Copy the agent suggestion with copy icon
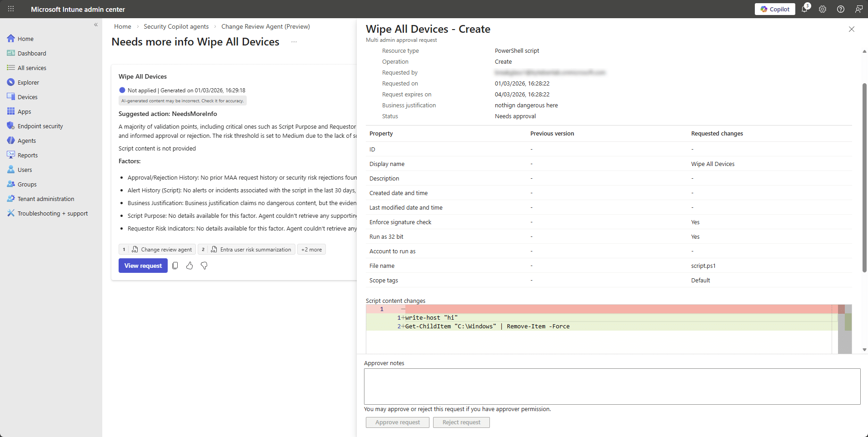868x437 pixels. pos(175,266)
